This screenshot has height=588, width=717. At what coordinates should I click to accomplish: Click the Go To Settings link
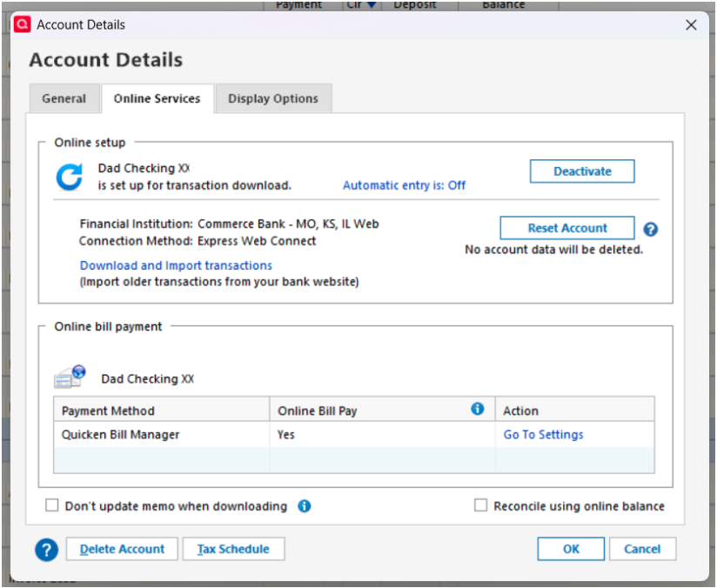click(543, 434)
